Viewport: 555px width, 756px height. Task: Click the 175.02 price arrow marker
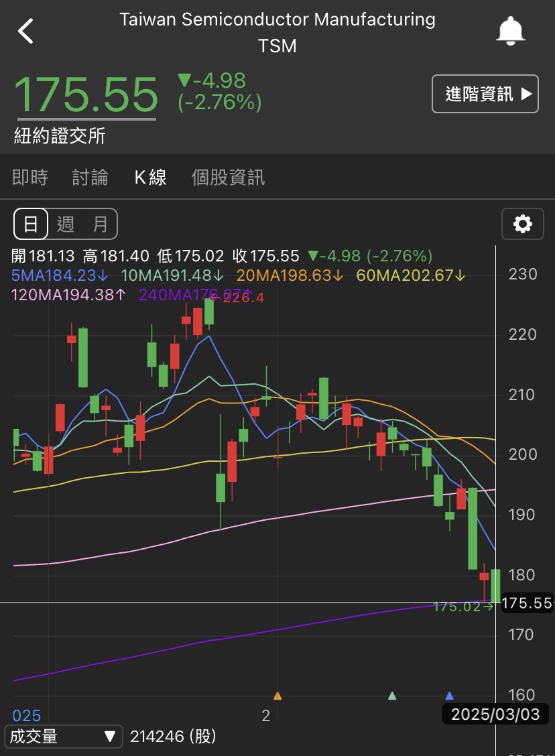[x=464, y=605]
